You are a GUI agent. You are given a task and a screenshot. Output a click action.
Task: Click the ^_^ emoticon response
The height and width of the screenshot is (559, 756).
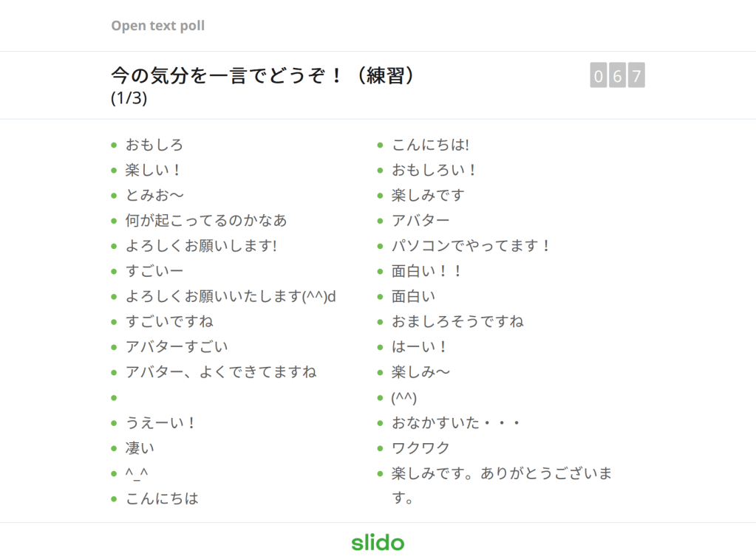pyautogui.click(x=139, y=473)
